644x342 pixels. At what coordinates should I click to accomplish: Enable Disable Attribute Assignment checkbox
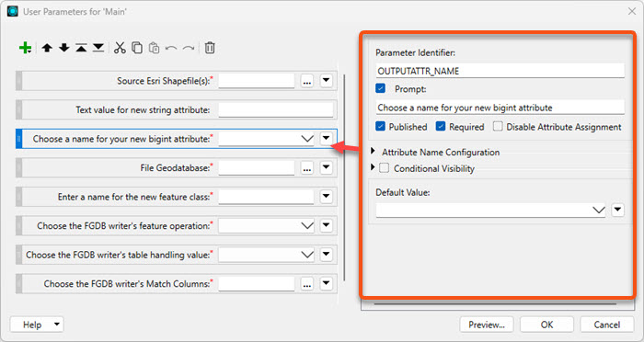click(x=498, y=127)
